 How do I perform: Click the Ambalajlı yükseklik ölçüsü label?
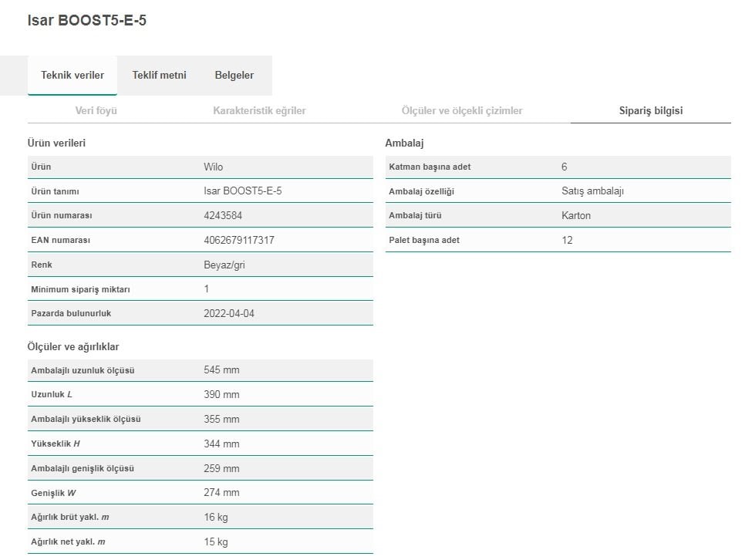(86, 420)
